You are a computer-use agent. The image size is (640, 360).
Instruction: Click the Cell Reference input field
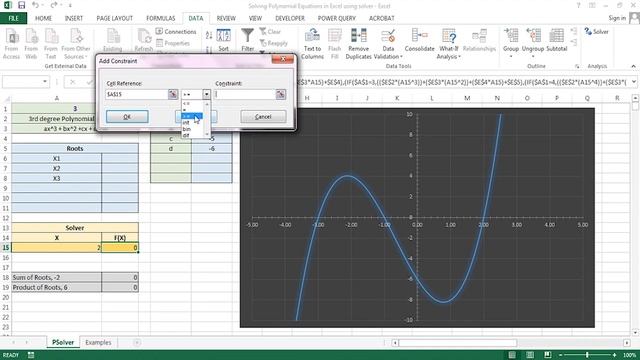pyautogui.click(x=136, y=94)
